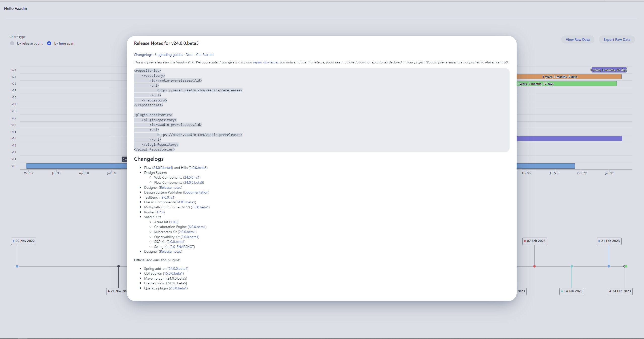
Task: Open Web Components 24.0.0-rc1 link
Action: pos(192,177)
